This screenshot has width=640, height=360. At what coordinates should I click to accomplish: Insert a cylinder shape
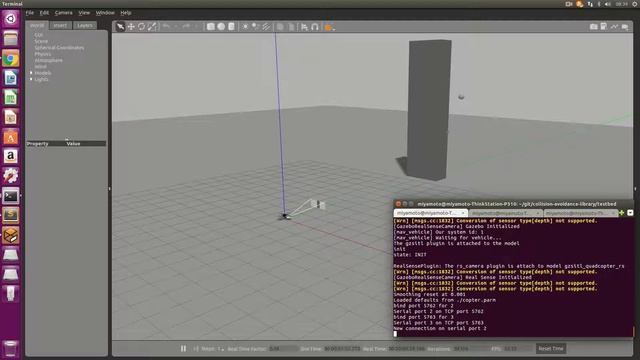tap(231, 27)
